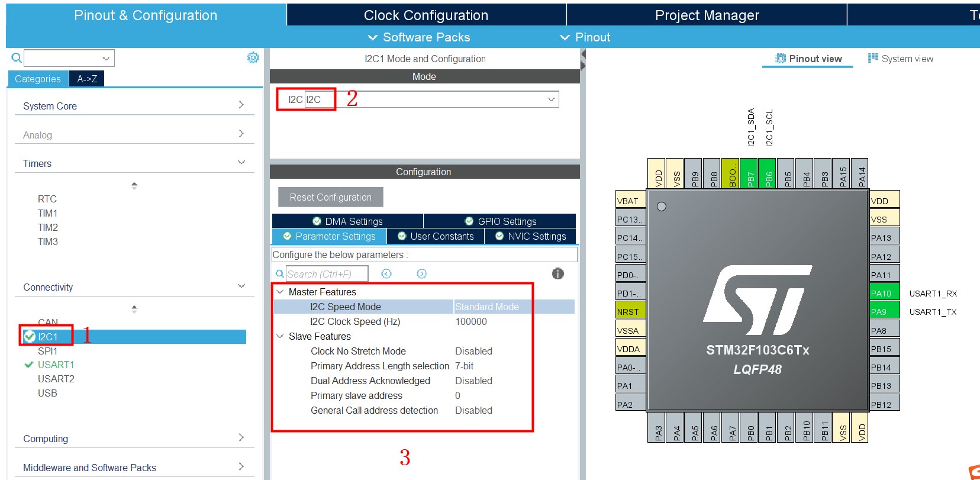Select the Categories tab
Image resolution: width=980 pixels, height=480 pixels.
point(38,79)
